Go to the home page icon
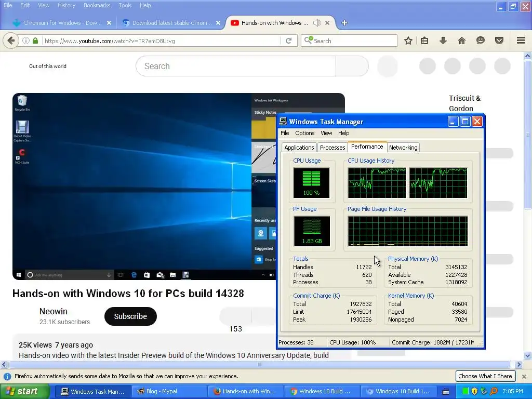Screen dimensions: 532x399 click(461, 41)
